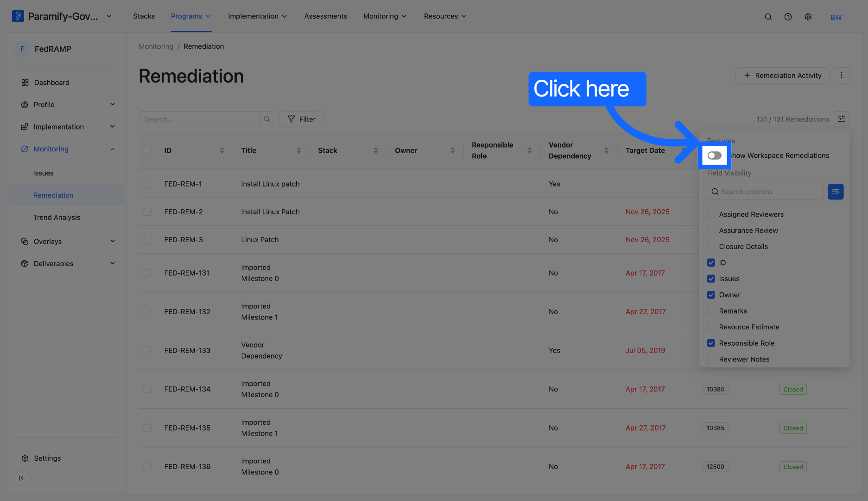Click the blue sort columns icon button
The image size is (868, 501).
click(x=836, y=192)
